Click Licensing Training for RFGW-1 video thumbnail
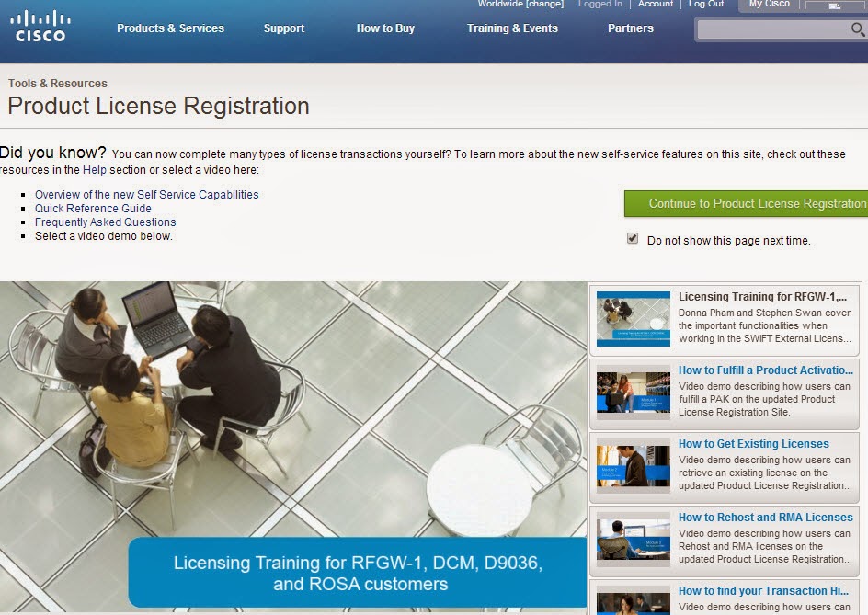The height and width of the screenshot is (615, 868). click(634, 319)
